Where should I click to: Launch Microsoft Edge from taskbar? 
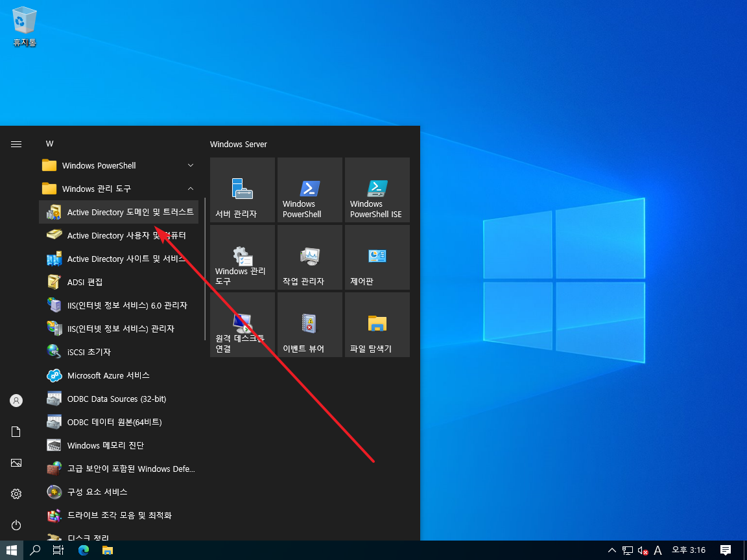[x=84, y=550]
